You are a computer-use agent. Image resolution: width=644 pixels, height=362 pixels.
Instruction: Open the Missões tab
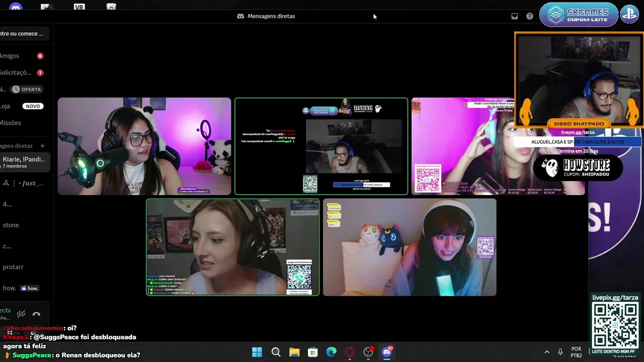(24, 123)
